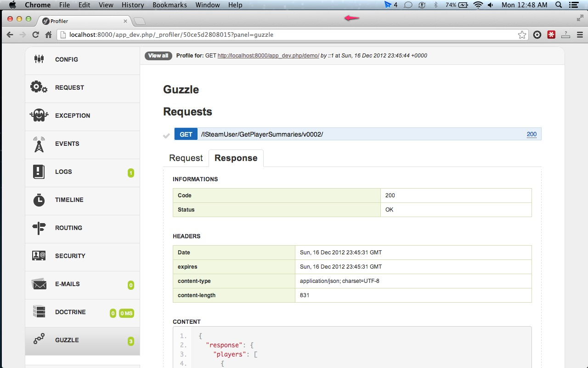The width and height of the screenshot is (588, 368).
Task: Open the volume control in menu bar
Action: 491,5
